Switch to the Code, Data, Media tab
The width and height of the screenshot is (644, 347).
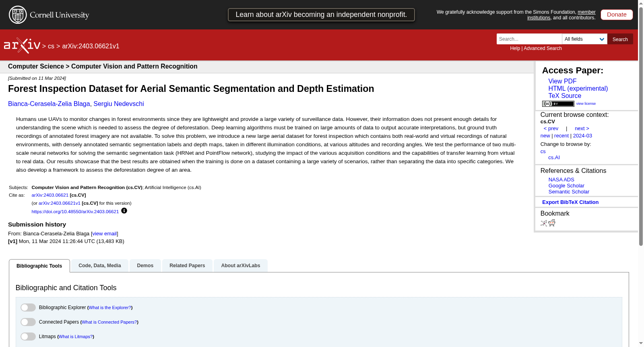pyautogui.click(x=100, y=266)
